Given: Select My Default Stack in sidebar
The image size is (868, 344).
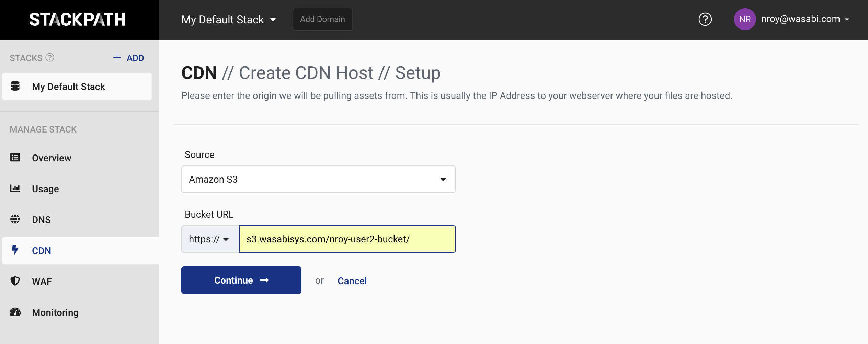Looking at the screenshot, I should tap(77, 87).
